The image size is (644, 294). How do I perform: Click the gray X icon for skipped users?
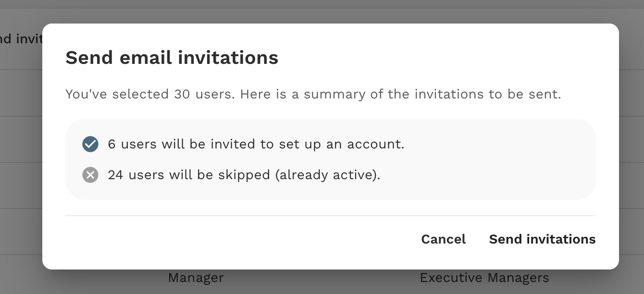pyautogui.click(x=90, y=175)
